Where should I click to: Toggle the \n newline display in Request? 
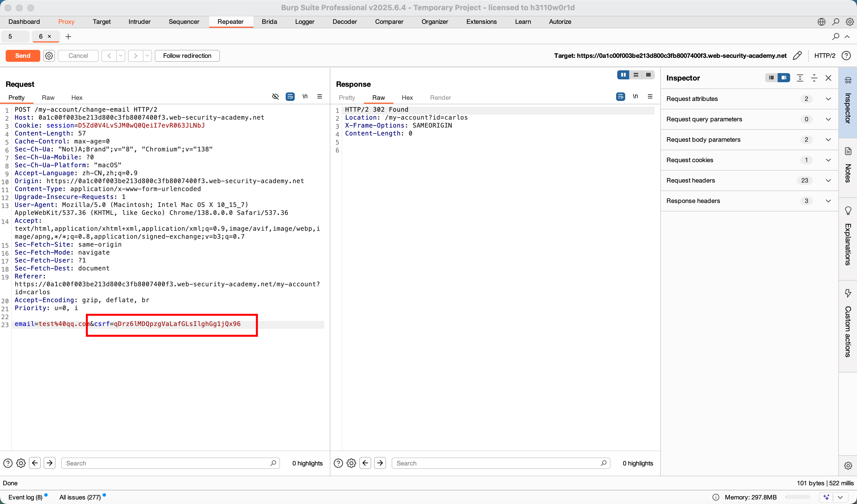point(305,97)
